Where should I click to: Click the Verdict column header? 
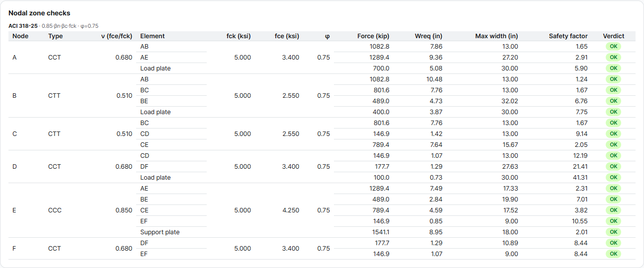coord(613,36)
